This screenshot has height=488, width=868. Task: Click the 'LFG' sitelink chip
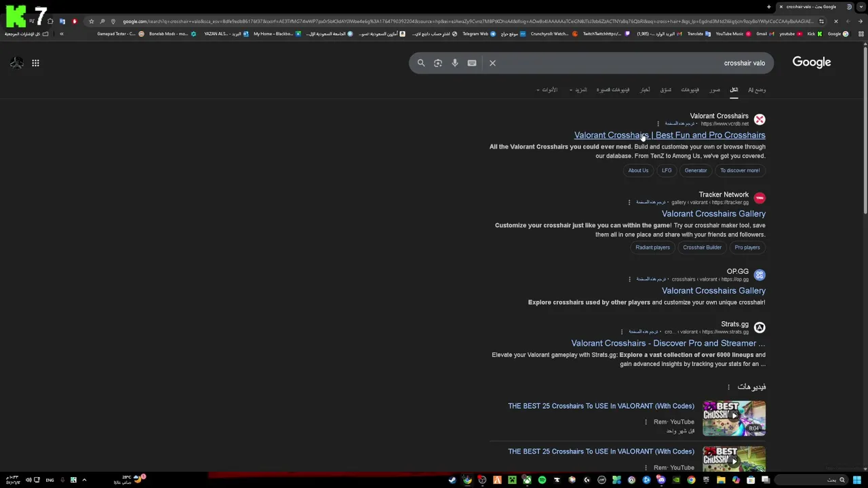667,170
